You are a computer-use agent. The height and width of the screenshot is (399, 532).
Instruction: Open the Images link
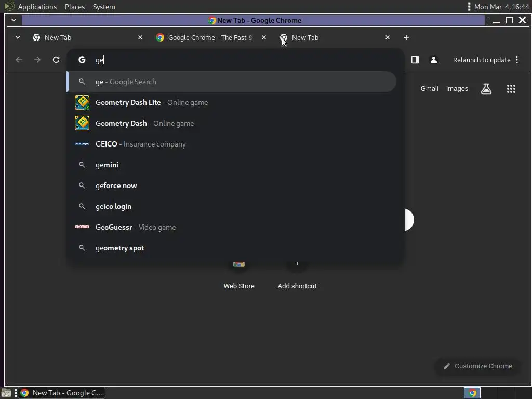(457, 88)
